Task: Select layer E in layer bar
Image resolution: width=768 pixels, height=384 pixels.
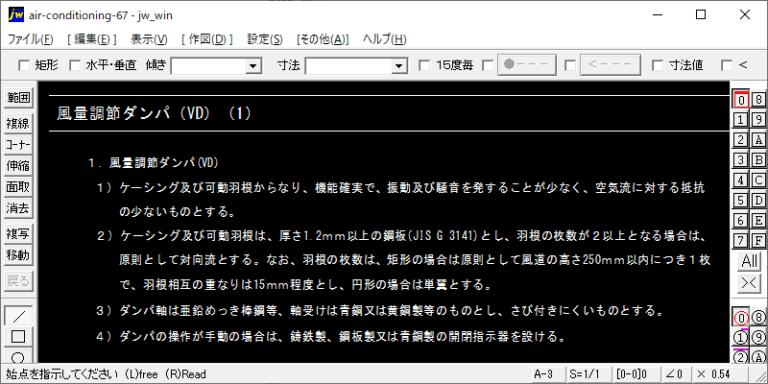Action: point(758,220)
